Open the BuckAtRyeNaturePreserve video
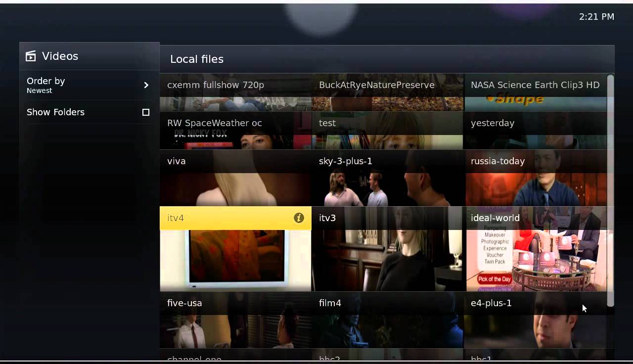Screen dimensions: 633x364 (x=388, y=92)
